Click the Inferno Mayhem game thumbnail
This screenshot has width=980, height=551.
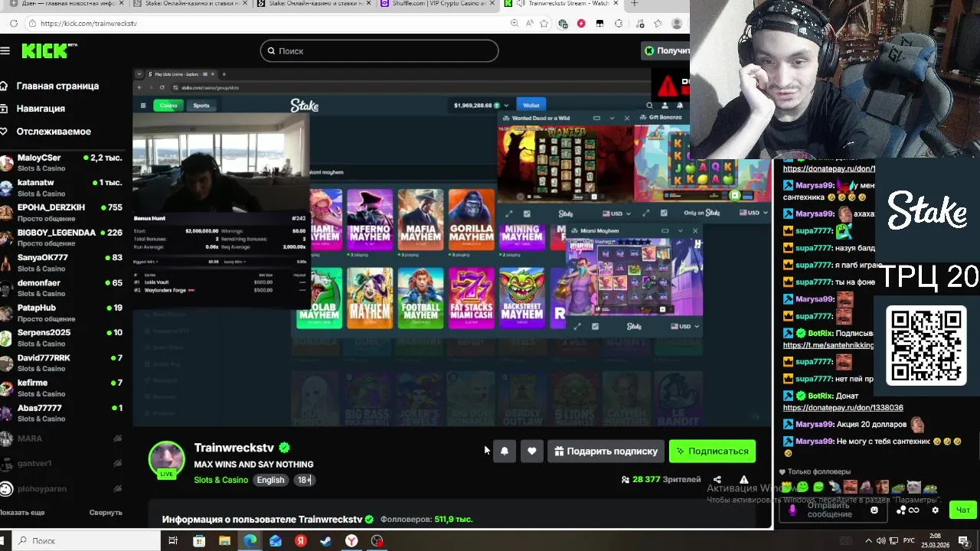(x=370, y=218)
